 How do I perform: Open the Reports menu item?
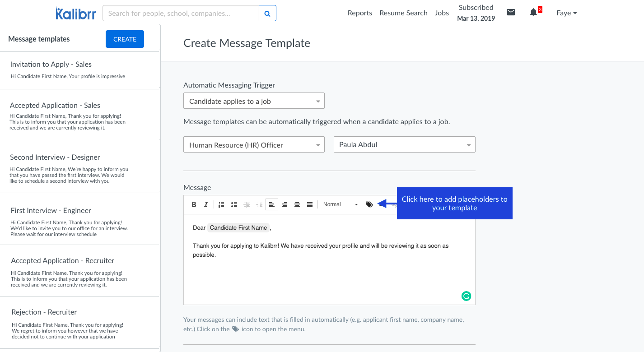(x=359, y=13)
